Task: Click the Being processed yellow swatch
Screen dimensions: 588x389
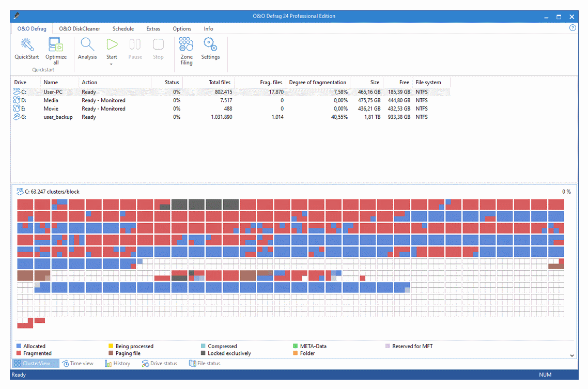Action: [111, 346]
